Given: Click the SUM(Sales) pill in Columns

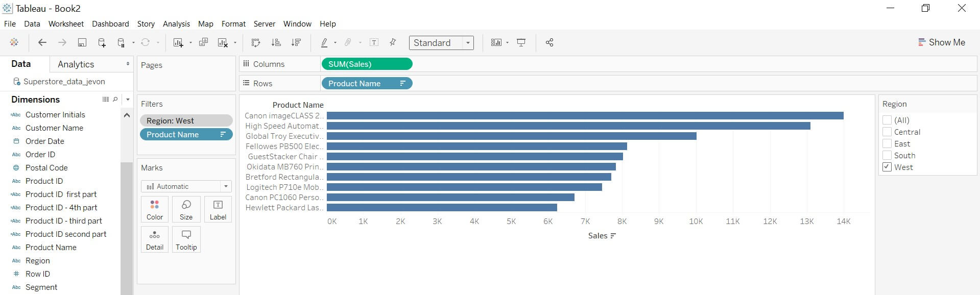Looking at the screenshot, I should 367,64.
